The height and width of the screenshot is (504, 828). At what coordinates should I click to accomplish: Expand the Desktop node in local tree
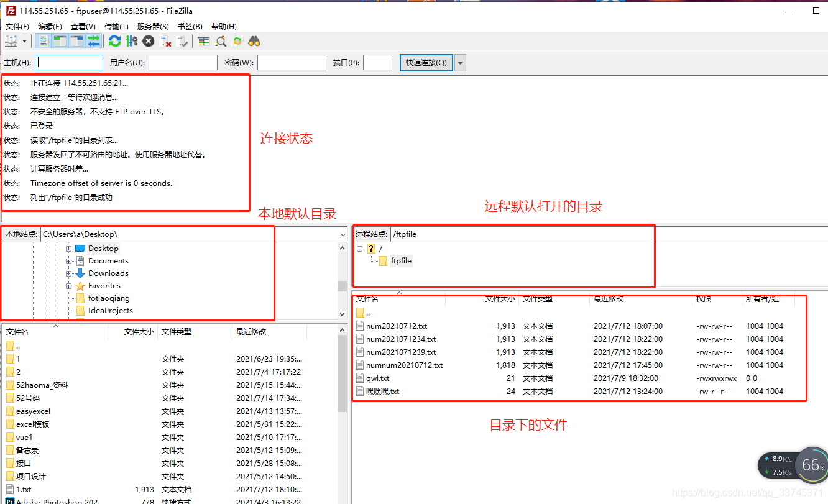pyautogui.click(x=68, y=249)
